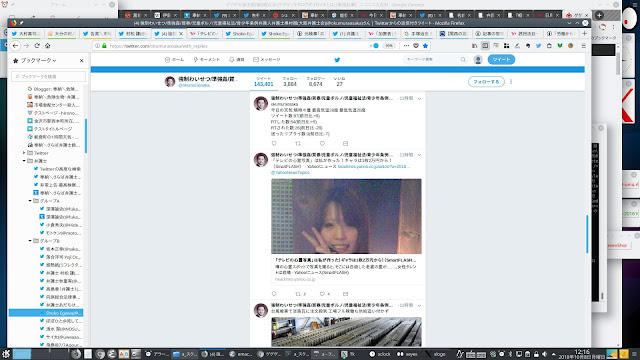Viewport: 640px width, 360px height.
Task: Reload the page in Firefox
Action: tap(37, 46)
